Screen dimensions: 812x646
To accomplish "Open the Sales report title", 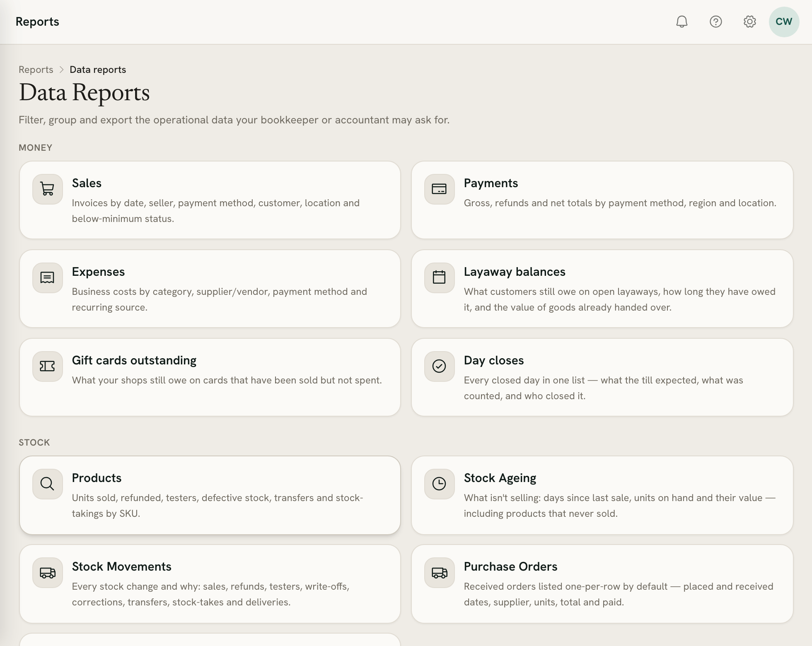I will coord(87,183).
